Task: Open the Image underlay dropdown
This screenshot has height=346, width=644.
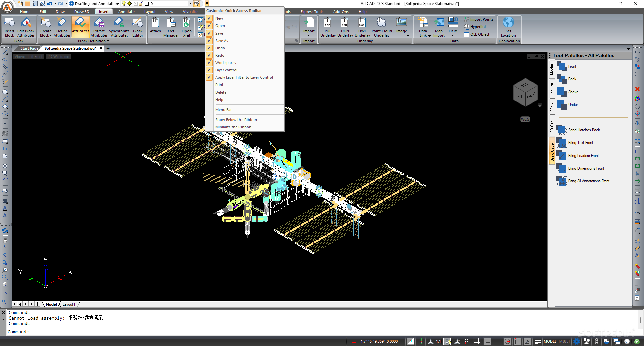Action: (408, 36)
